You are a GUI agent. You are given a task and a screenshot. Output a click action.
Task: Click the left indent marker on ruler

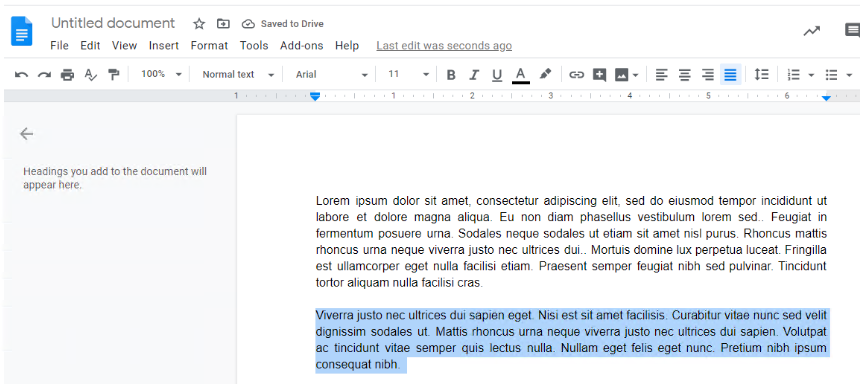(x=315, y=97)
